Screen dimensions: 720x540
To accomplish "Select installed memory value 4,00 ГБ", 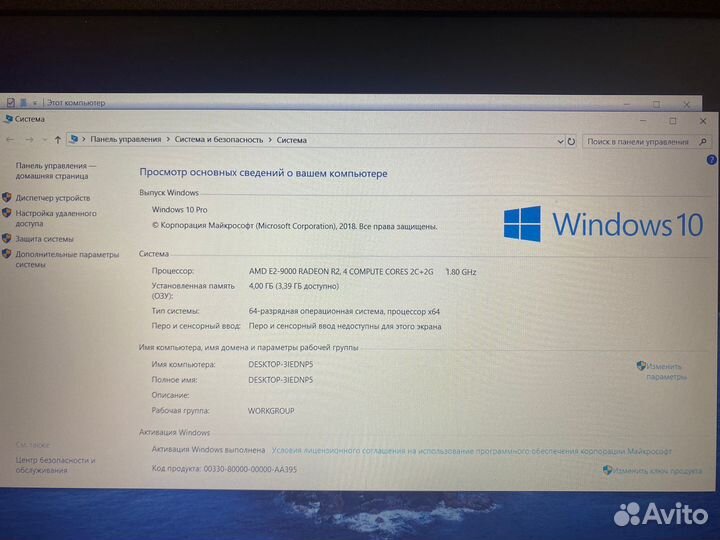I will point(293,286).
